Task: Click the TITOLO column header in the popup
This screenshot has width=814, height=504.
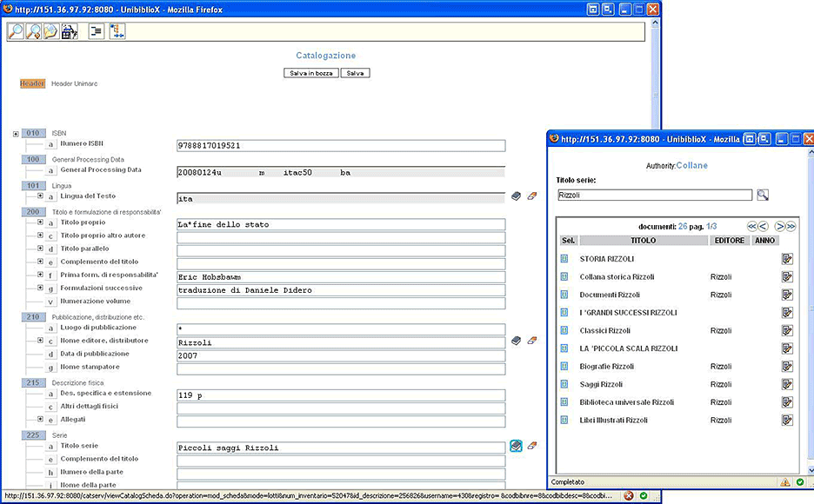Action: (x=644, y=241)
